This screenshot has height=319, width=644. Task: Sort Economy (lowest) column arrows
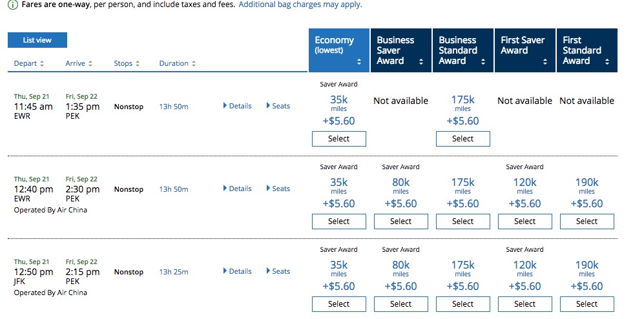(x=359, y=61)
